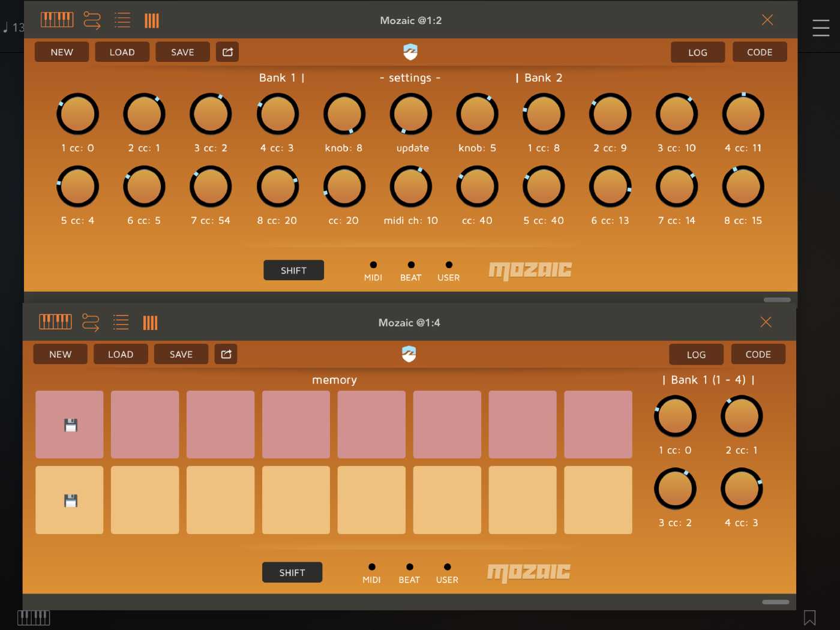
Task: Open vertical bars icon in Mozaic @1:2 window
Action: pyautogui.click(x=152, y=21)
